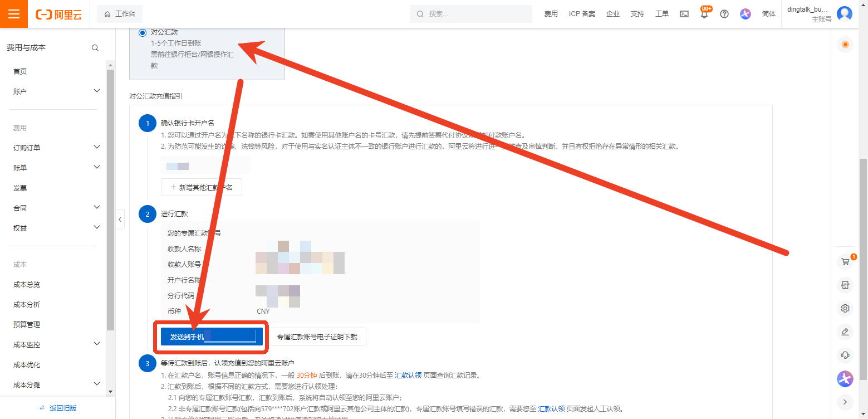This screenshot has width=868, height=419.
Task: Open 成本分析 in the sidebar
Action: click(x=27, y=304)
